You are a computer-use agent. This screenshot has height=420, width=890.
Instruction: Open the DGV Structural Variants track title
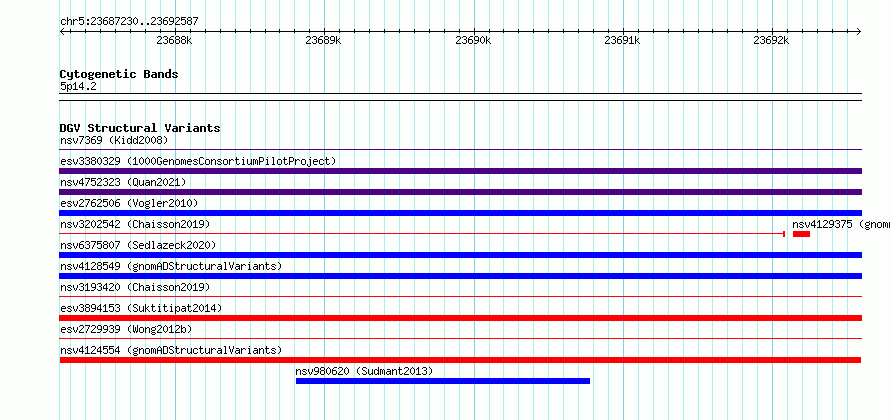[x=140, y=128]
